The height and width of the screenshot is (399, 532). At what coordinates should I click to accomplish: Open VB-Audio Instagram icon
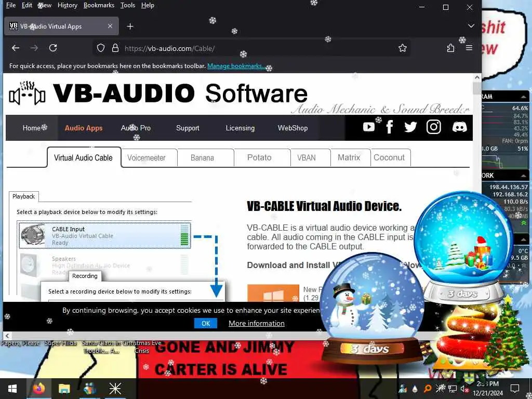coord(434,127)
